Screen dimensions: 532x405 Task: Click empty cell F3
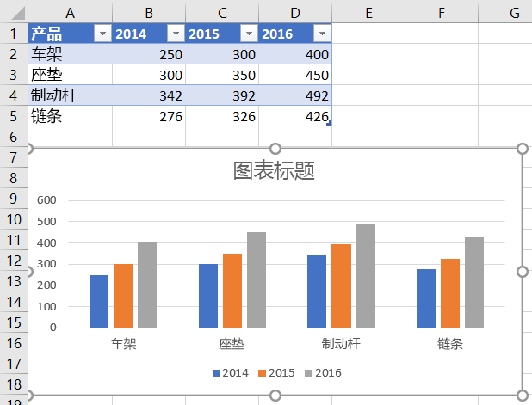point(442,75)
